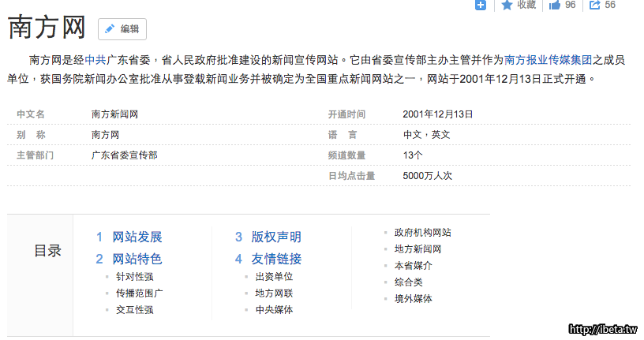This screenshot has height=340, width=644.
Task: Click the 南方网 page title heading
Action: pyautogui.click(x=47, y=28)
